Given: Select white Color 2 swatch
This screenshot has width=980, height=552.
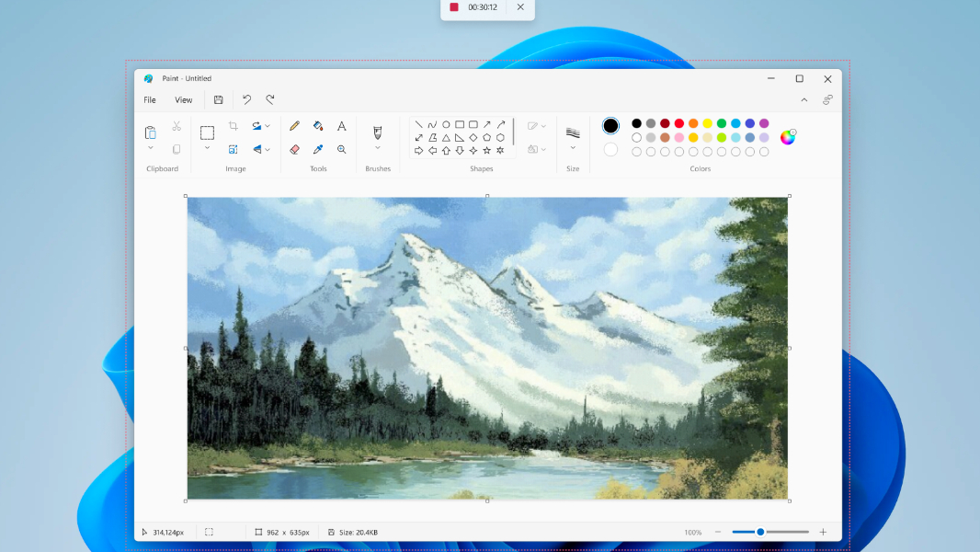Looking at the screenshot, I should [610, 149].
